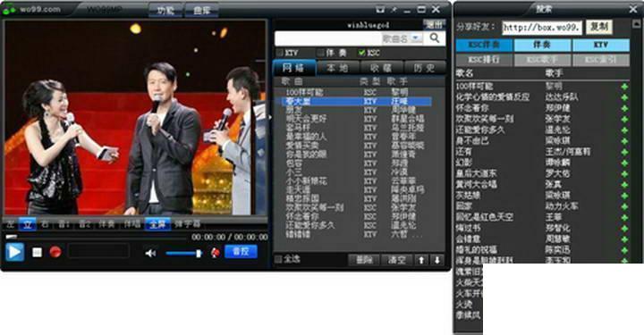Click the red microphone icon beside volume slider
This screenshot has height=335, width=644.
(x=215, y=253)
